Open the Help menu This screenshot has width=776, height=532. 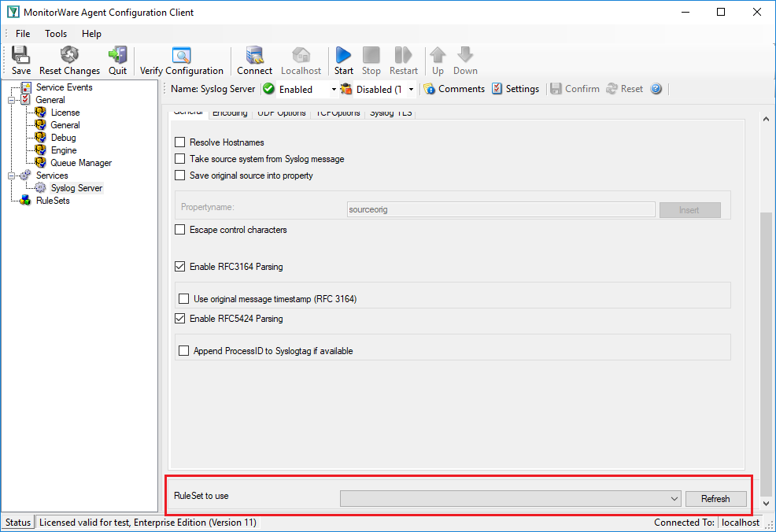click(91, 34)
